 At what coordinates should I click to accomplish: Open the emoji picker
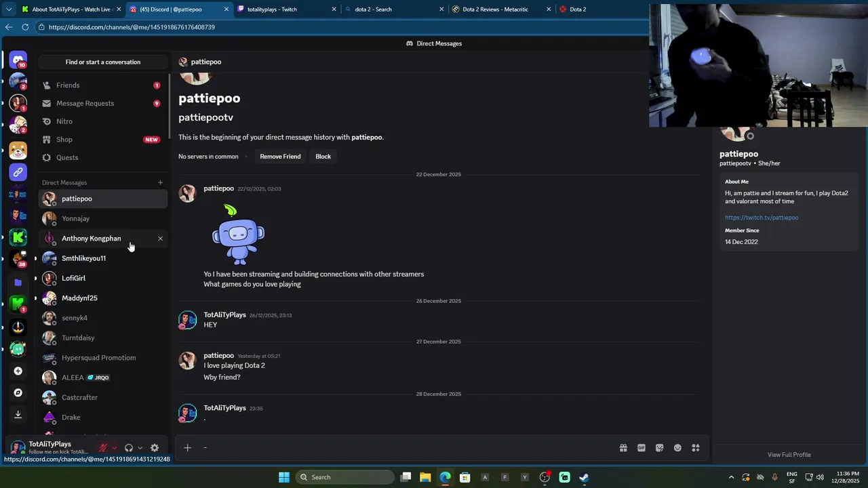coord(677,447)
